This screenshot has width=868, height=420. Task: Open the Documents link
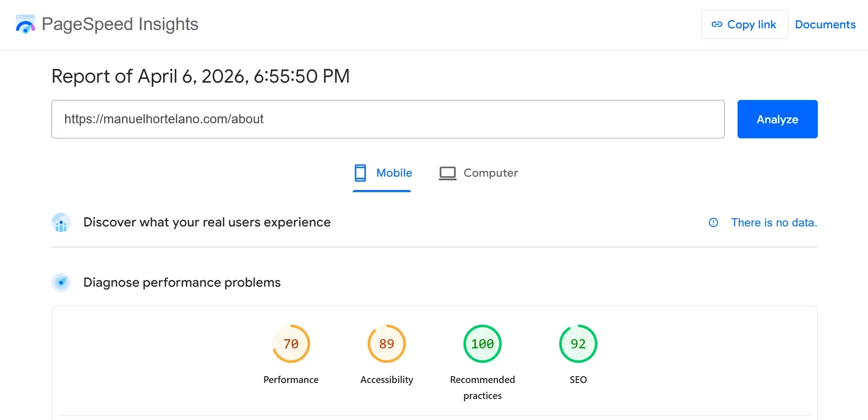[x=825, y=24]
